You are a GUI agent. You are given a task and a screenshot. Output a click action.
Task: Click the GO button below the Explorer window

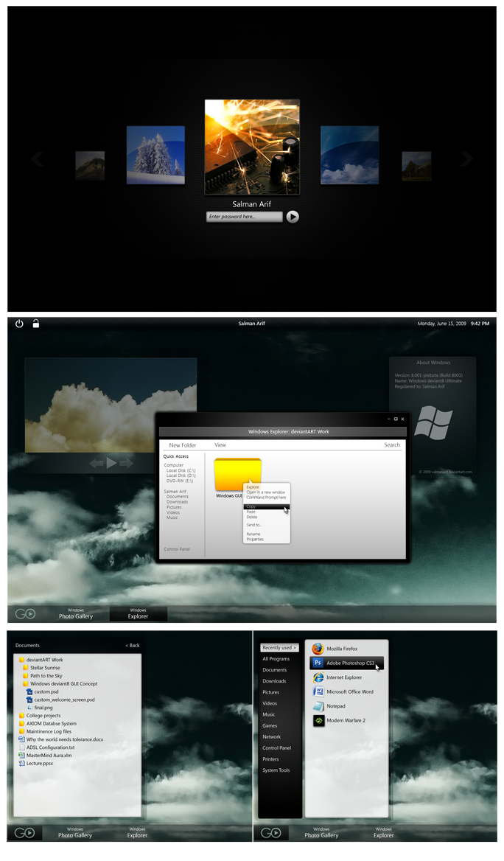(25, 614)
